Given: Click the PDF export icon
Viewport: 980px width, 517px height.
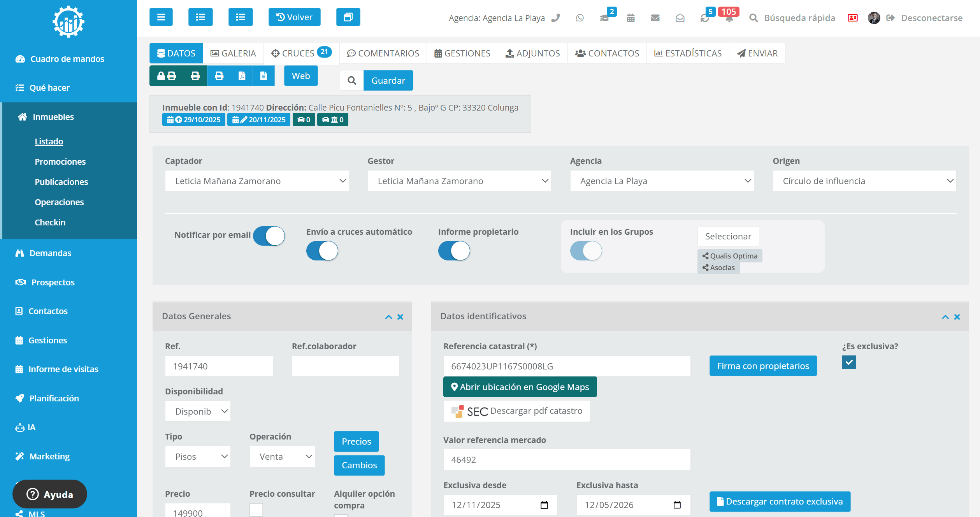Looking at the screenshot, I should (242, 76).
